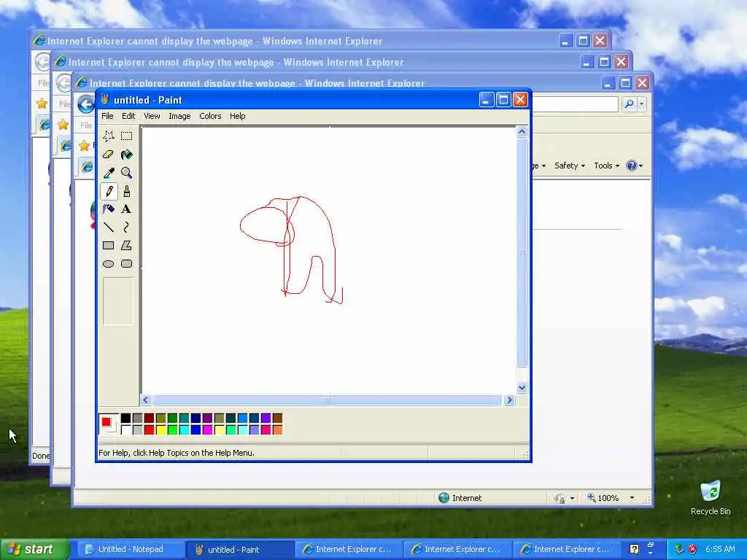
Task: Select the Free-Form Select tool in Paint
Action: coord(109,136)
